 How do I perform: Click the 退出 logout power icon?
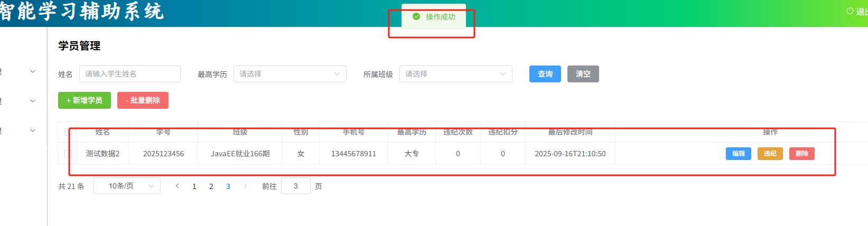(x=850, y=11)
